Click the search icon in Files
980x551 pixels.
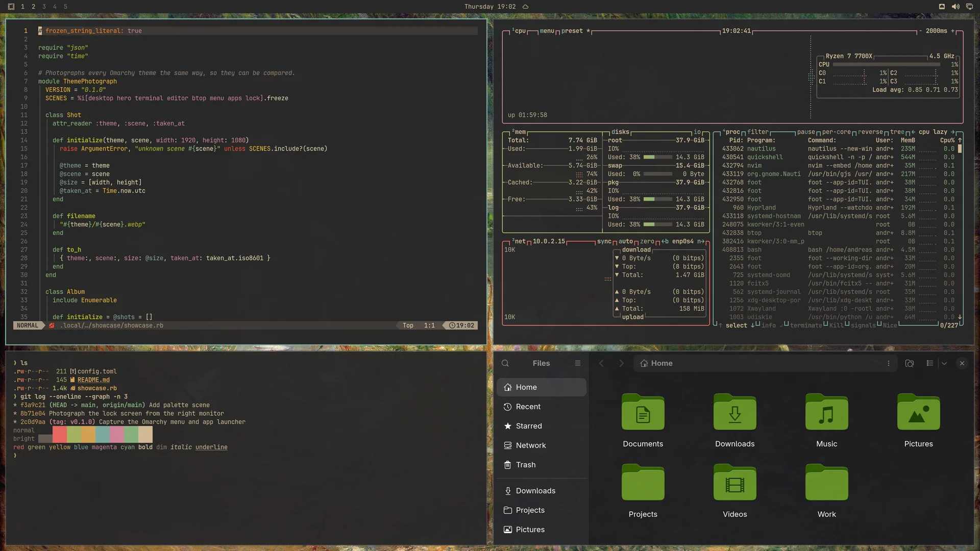coord(505,363)
